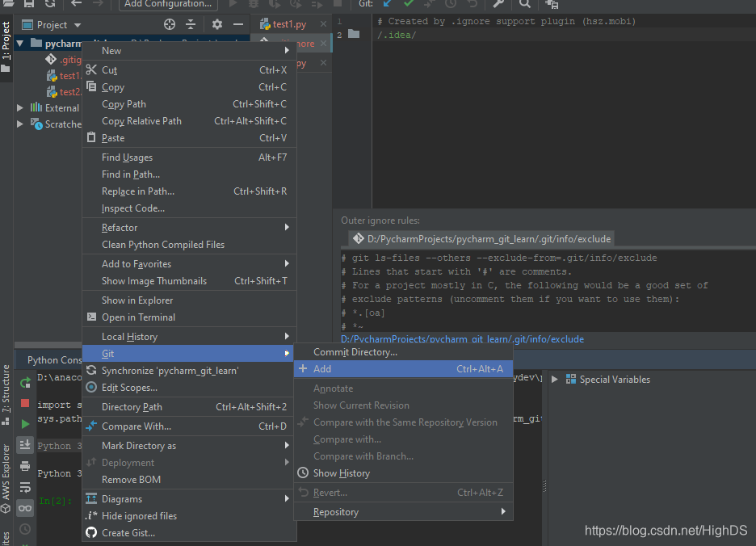Screen dimensions: 756x546
Task: Click the Save All toolbar icon
Action: pos(29,3)
